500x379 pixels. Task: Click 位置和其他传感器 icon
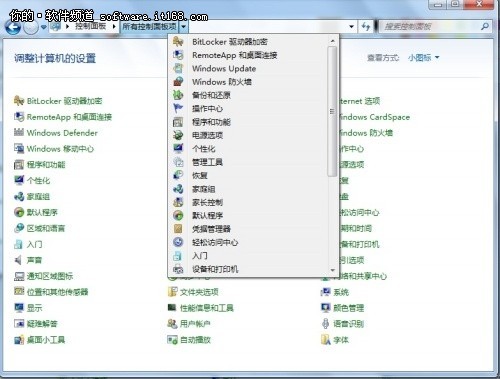coord(19,292)
